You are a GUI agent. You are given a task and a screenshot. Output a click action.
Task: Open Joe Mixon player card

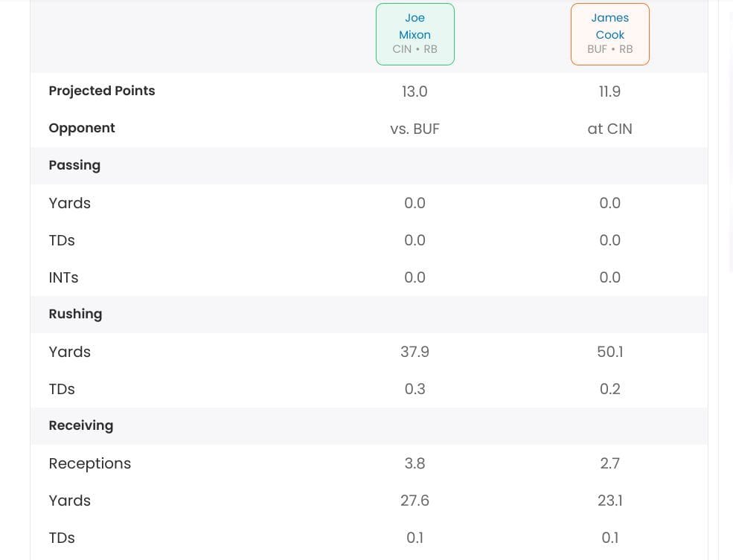coord(414,34)
